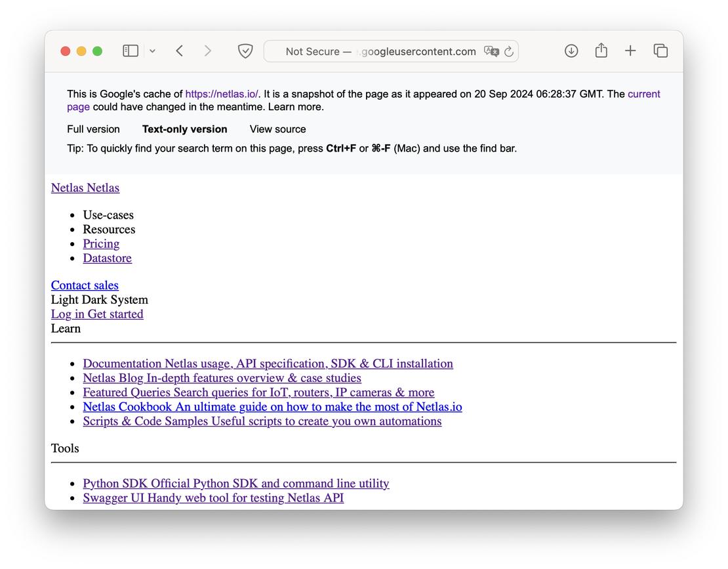Open the Privacy Report shield

tap(245, 51)
